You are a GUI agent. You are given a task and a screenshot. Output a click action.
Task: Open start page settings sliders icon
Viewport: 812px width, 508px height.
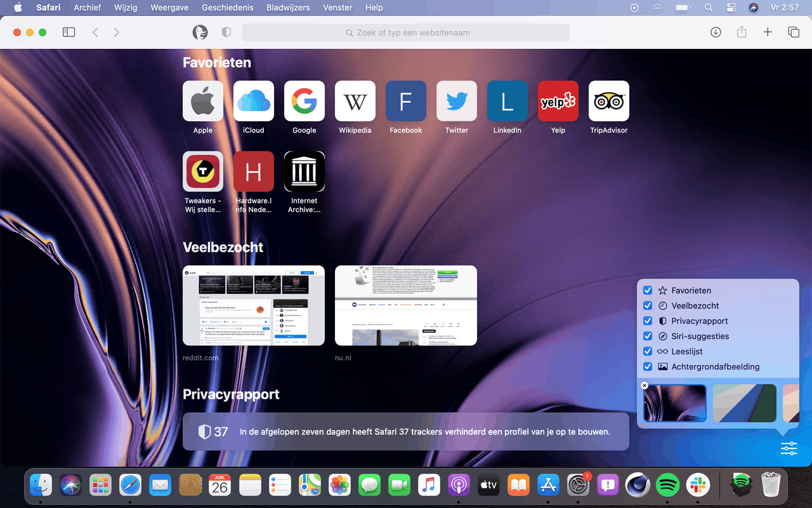[x=789, y=448]
